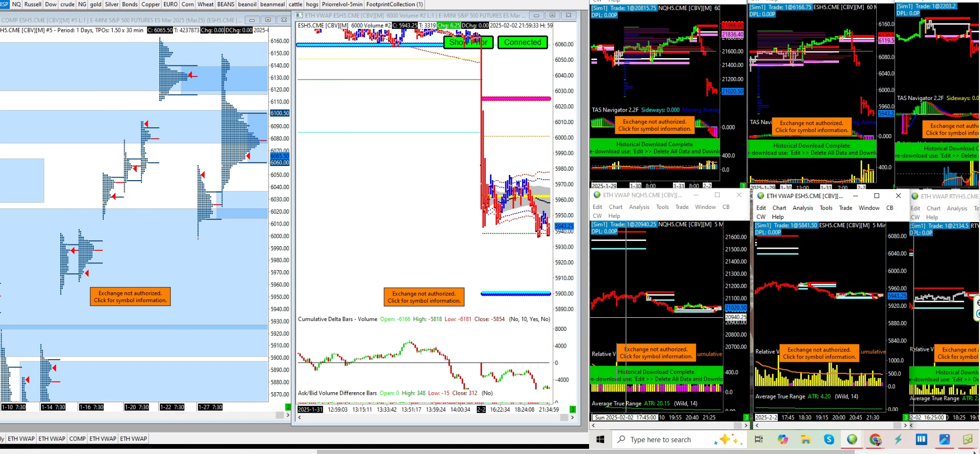Open the blue columns taskbar app
This screenshot has width=980, height=454.
point(921,439)
